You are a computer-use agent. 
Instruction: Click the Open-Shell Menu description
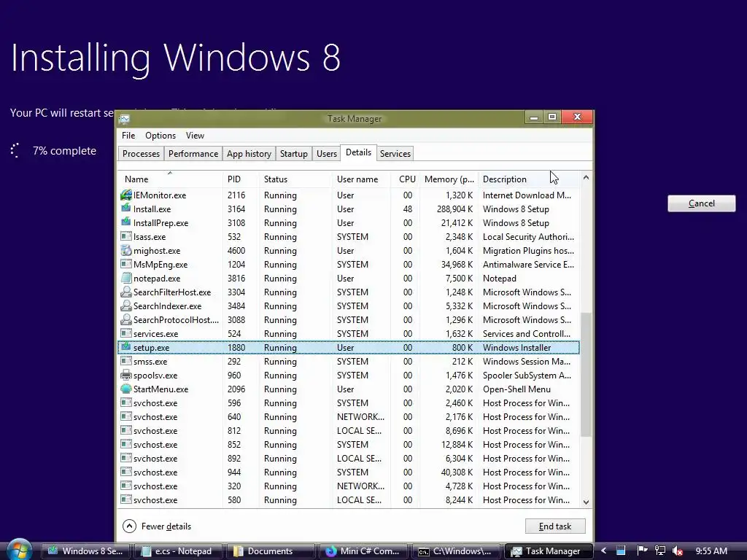point(516,389)
